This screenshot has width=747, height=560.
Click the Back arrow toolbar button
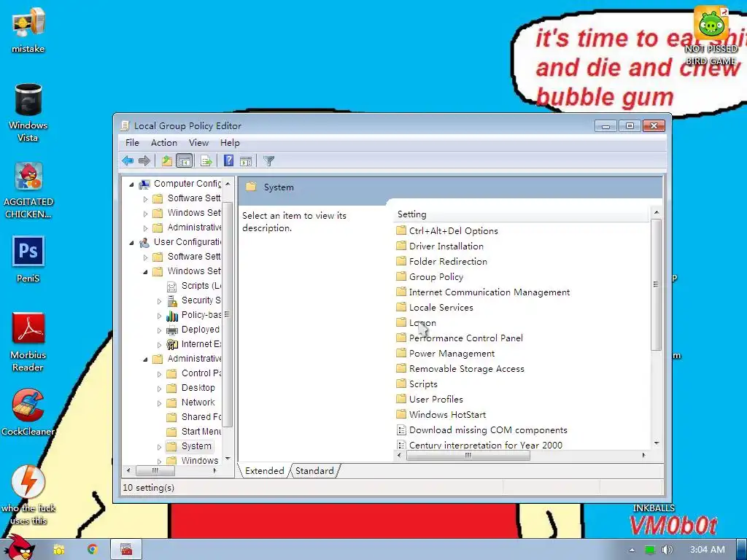tap(127, 161)
